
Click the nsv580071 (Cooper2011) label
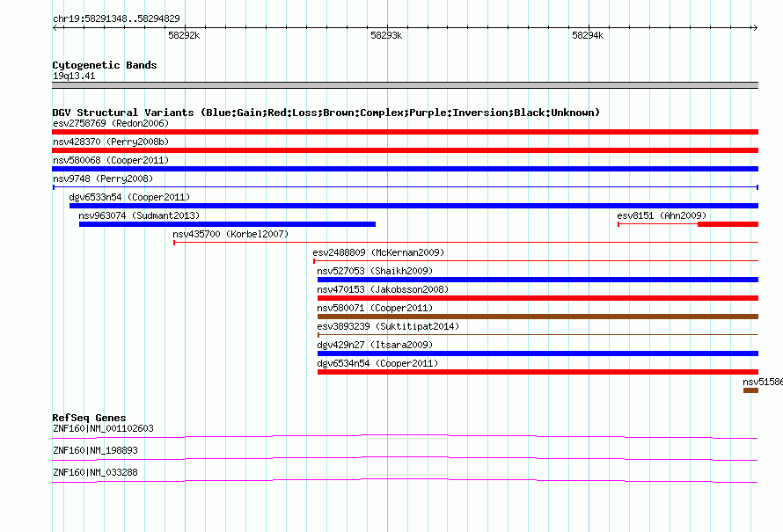tap(375, 308)
